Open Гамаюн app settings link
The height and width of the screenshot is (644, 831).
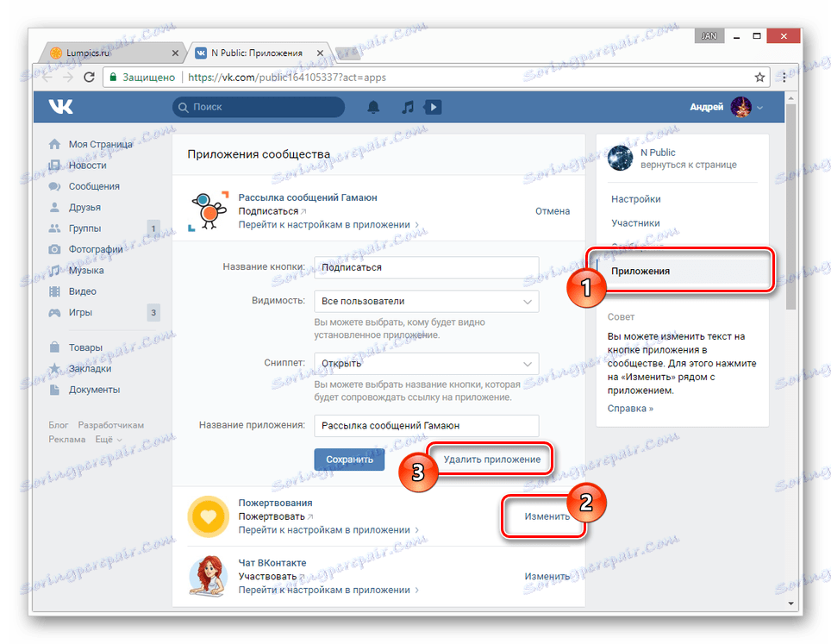tap(328, 225)
